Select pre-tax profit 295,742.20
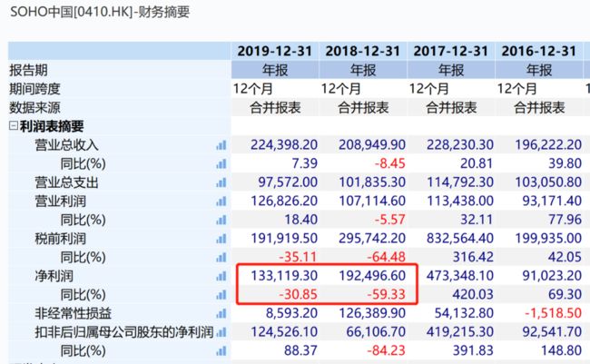Screen dimensions: 590x364 coord(372,238)
